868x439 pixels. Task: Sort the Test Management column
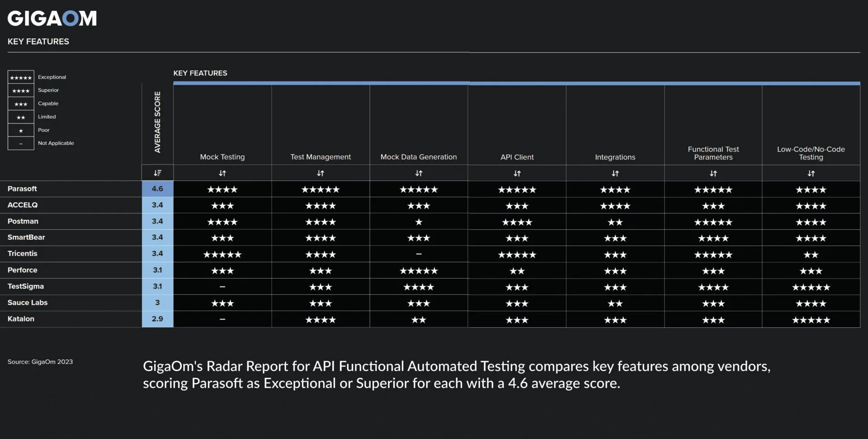pos(321,173)
